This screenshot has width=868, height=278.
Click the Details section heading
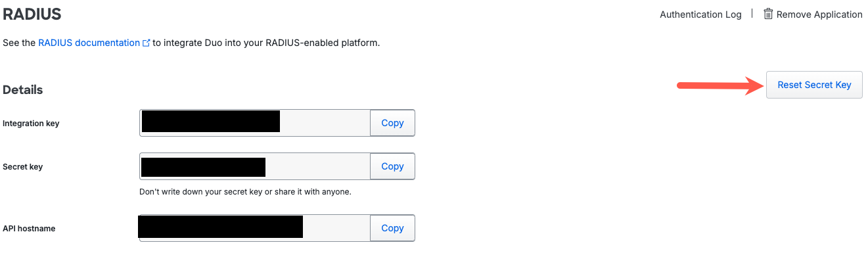tap(23, 90)
